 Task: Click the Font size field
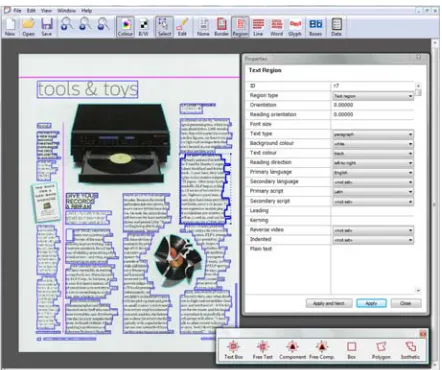pyautogui.click(x=373, y=124)
